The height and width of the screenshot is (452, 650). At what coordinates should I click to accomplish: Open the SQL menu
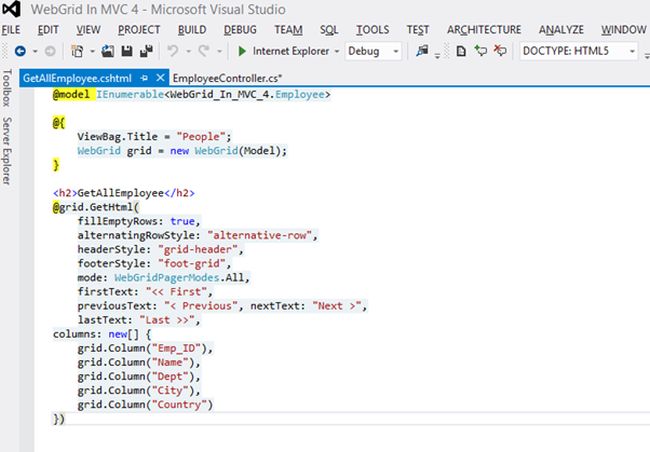coord(329,30)
